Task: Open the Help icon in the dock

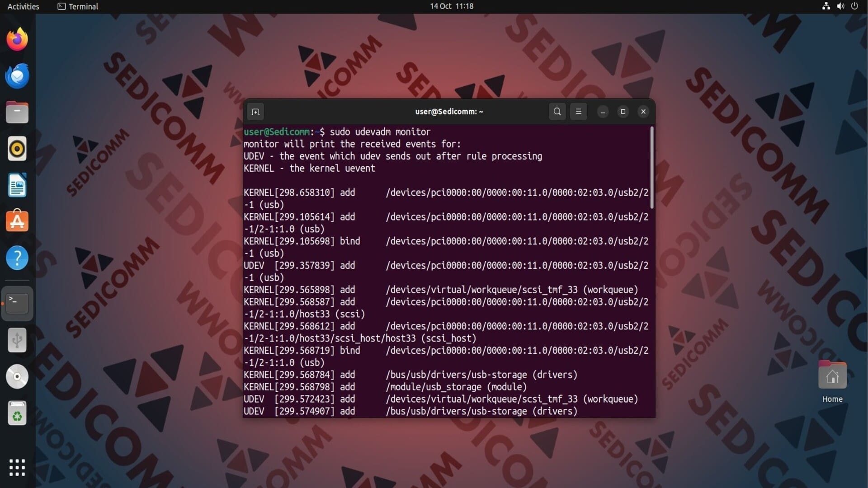Action: 17,258
